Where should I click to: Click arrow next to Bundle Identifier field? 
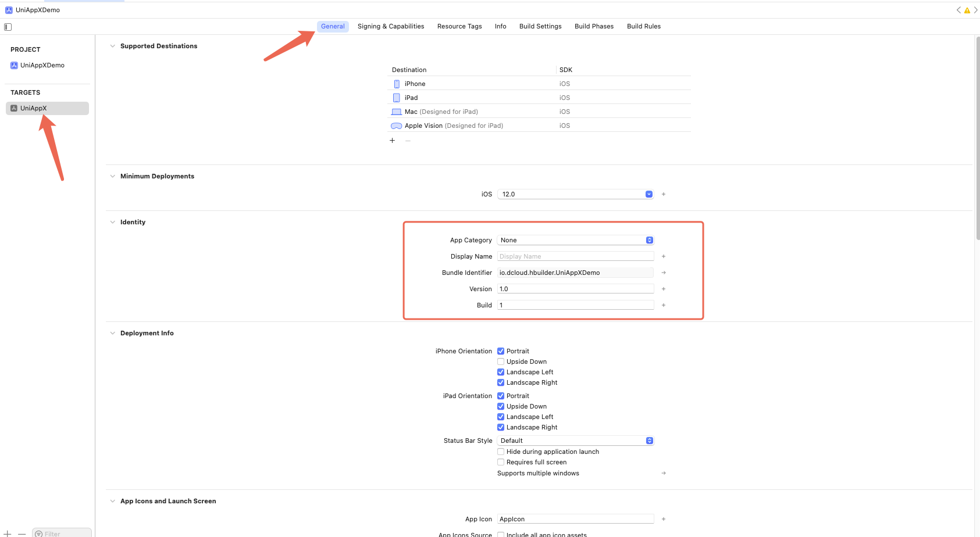click(664, 273)
